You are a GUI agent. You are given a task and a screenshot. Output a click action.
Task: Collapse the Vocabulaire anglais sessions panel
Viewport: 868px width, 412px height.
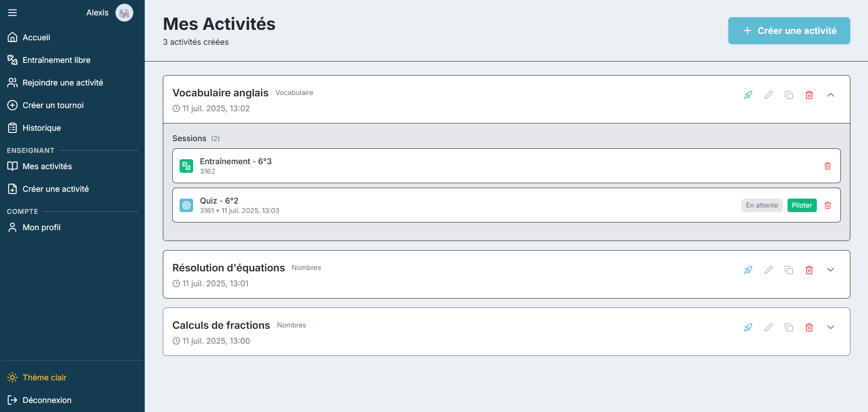point(830,95)
